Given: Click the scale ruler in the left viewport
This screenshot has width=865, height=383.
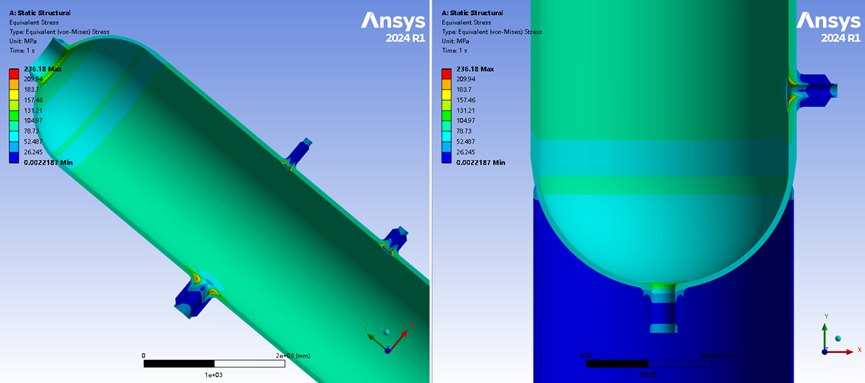Looking at the screenshot, I should [215, 364].
